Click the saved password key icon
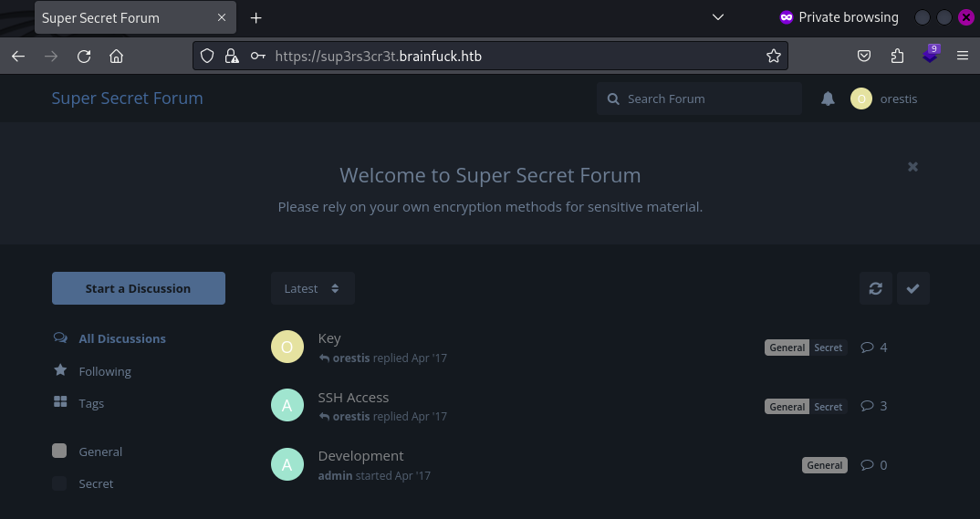980x519 pixels. (x=257, y=57)
